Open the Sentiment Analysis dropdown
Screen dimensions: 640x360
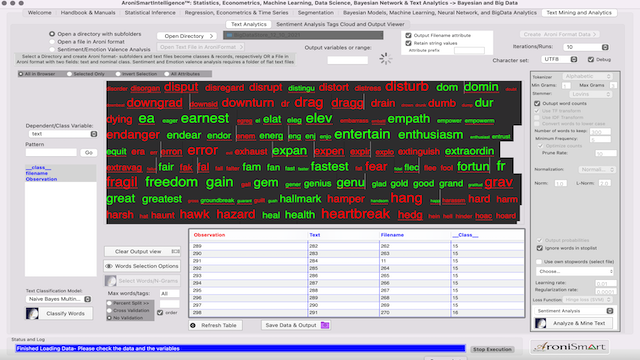tap(575, 311)
